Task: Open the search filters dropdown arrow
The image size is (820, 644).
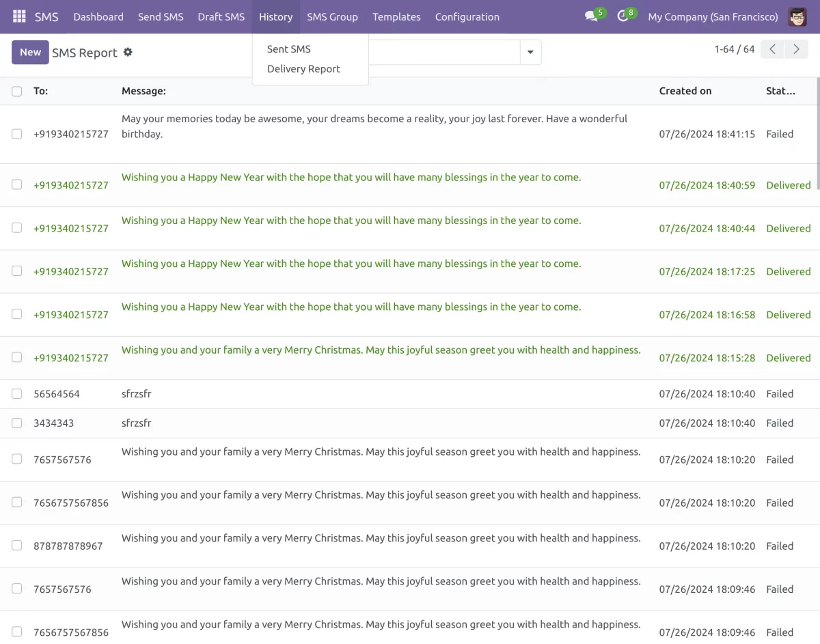Action: pyautogui.click(x=530, y=52)
